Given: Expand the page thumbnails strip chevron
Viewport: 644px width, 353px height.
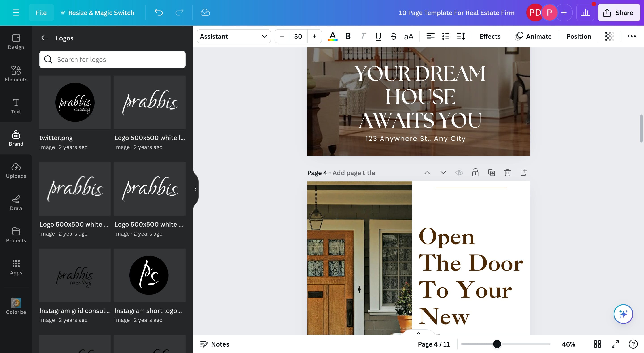Looking at the screenshot, I should pos(419,333).
